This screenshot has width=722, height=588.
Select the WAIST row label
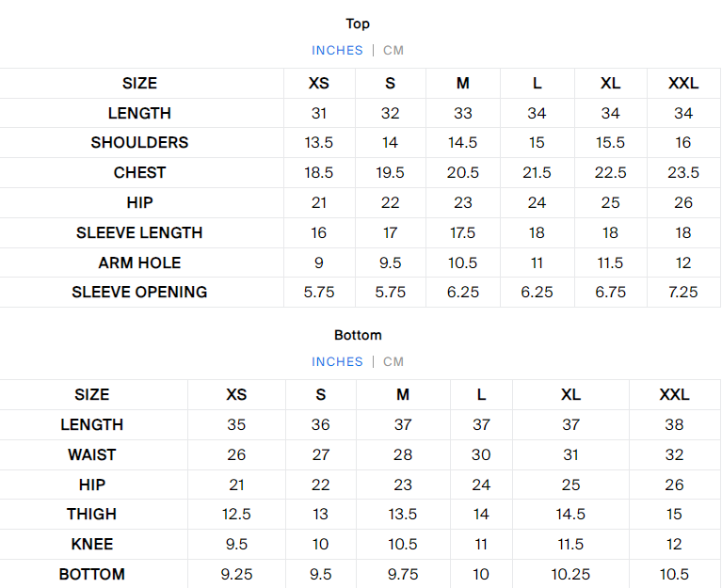[x=92, y=454]
